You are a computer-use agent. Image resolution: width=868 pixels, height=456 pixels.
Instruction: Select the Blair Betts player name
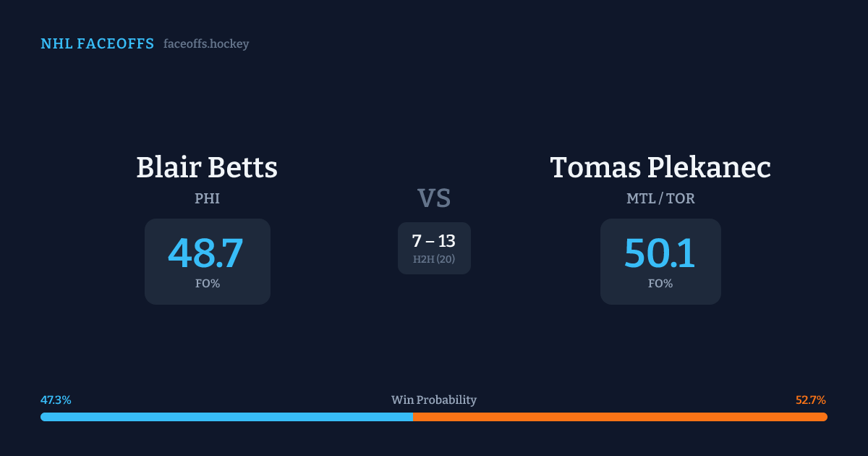[x=207, y=168]
